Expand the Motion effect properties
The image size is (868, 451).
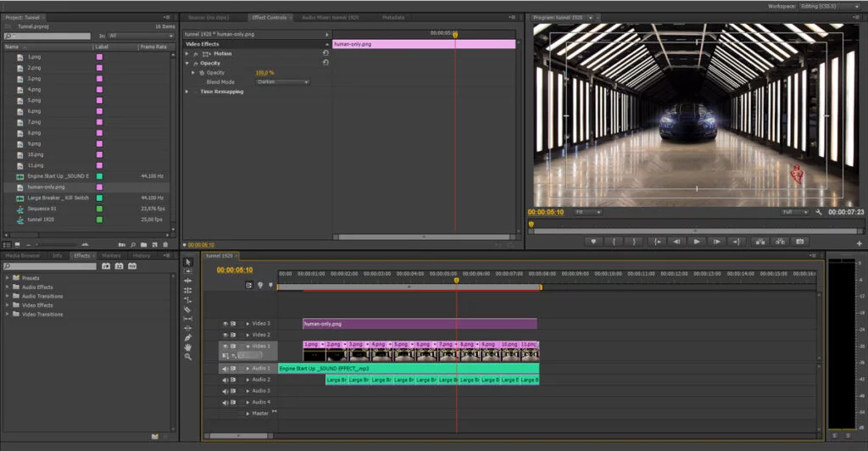tap(187, 53)
